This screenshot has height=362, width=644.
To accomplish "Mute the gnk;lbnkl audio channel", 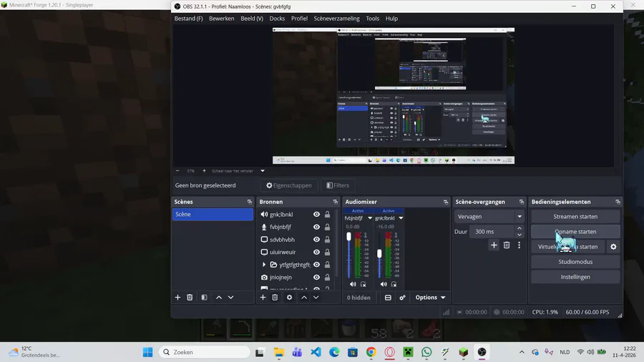I will pyautogui.click(x=384, y=284).
